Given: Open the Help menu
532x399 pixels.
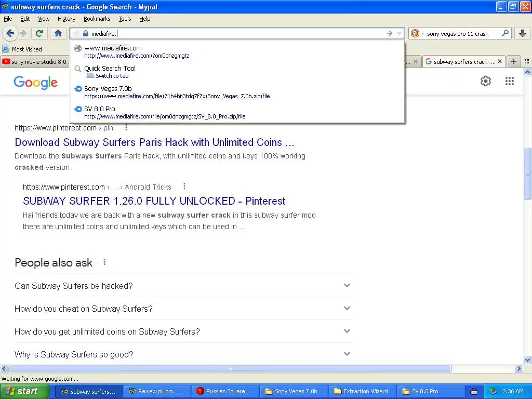Looking at the screenshot, I should [144, 19].
